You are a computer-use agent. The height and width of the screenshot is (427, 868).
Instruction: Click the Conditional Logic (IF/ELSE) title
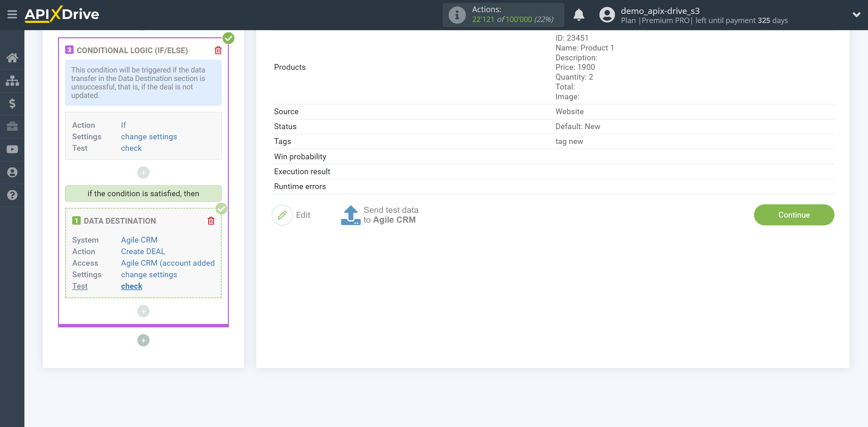pos(132,50)
